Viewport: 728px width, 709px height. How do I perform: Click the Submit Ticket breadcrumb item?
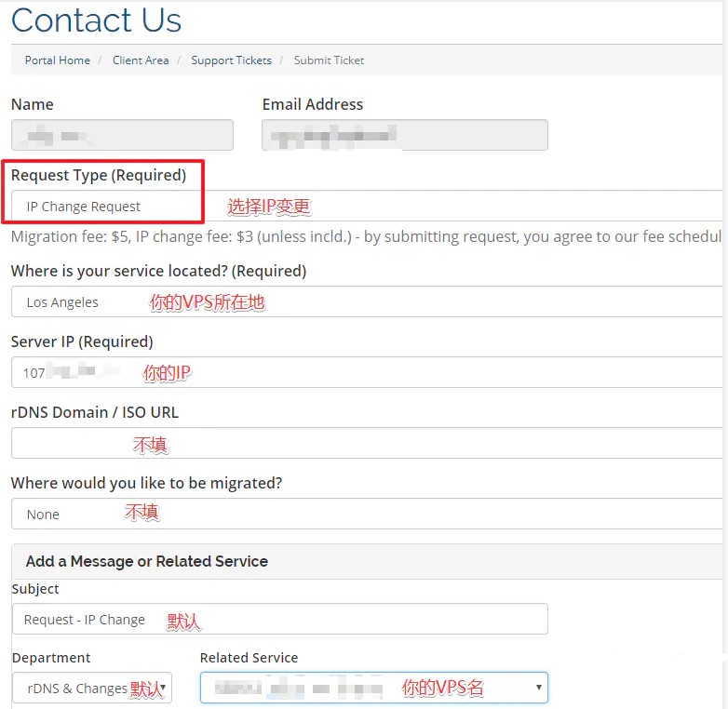point(329,60)
